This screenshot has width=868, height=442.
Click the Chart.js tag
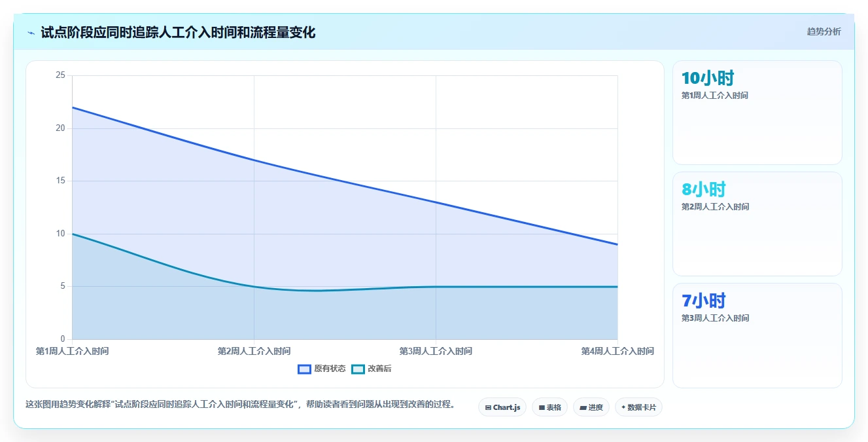[x=502, y=407]
